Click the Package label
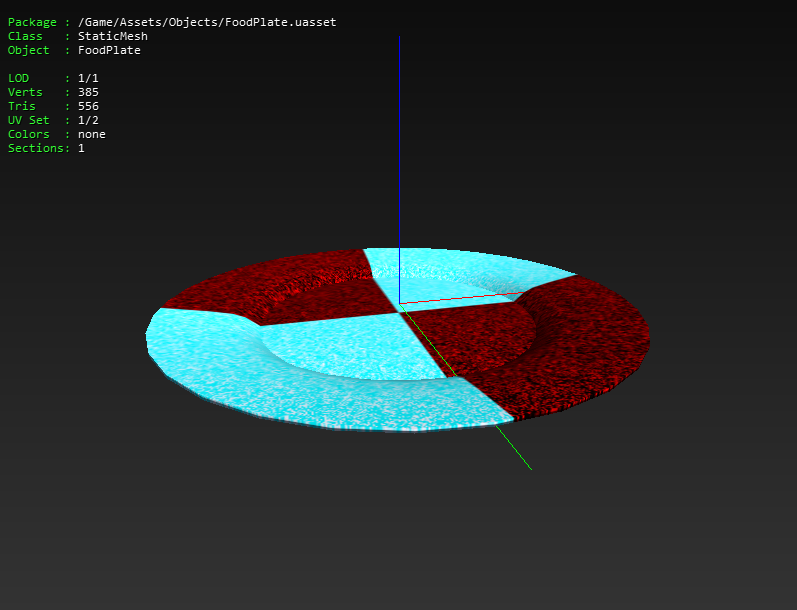The image size is (797, 610). coord(32,22)
